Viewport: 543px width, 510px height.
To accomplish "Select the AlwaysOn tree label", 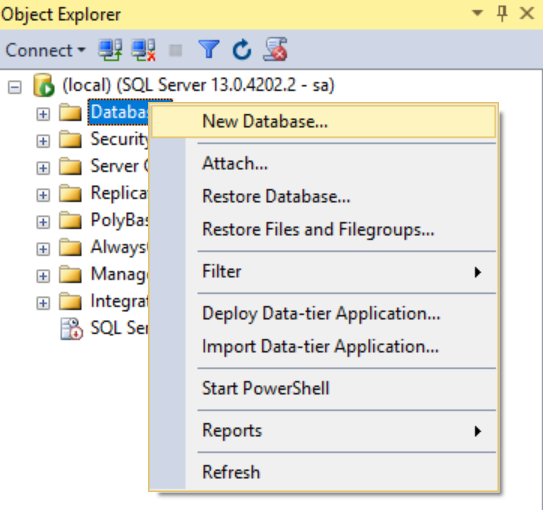I will point(119,247).
